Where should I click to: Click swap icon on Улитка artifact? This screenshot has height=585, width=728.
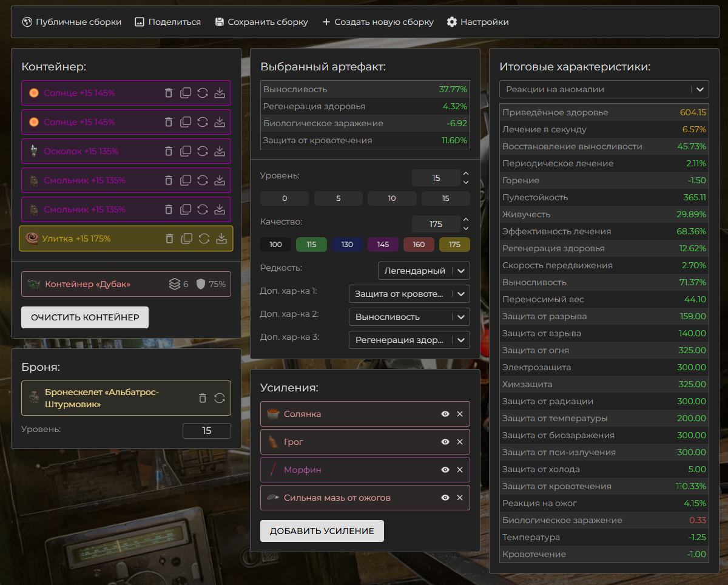(x=204, y=238)
